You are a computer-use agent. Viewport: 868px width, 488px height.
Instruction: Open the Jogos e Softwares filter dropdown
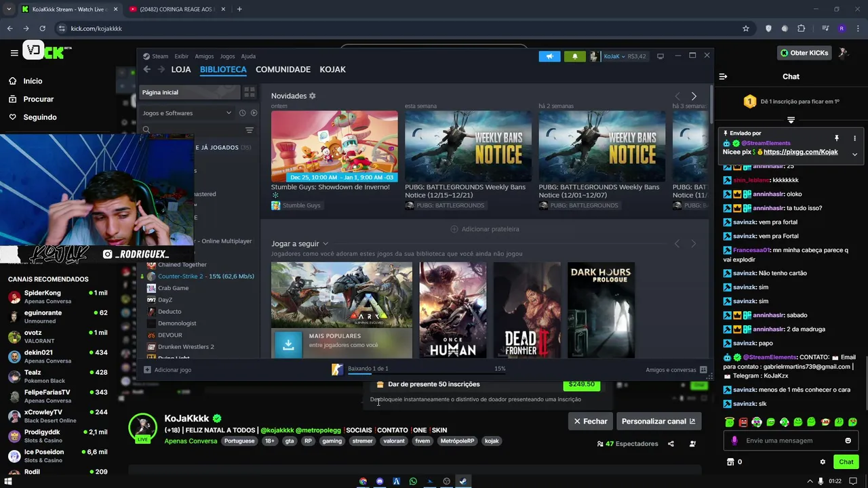(x=186, y=113)
